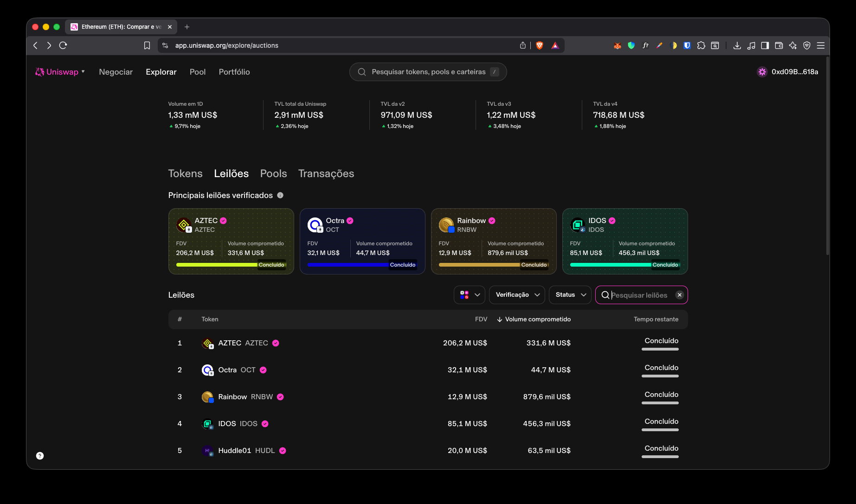This screenshot has width=856, height=504.
Task: Toggle the browser sidebar panel icon
Action: click(x=765, y=45)
